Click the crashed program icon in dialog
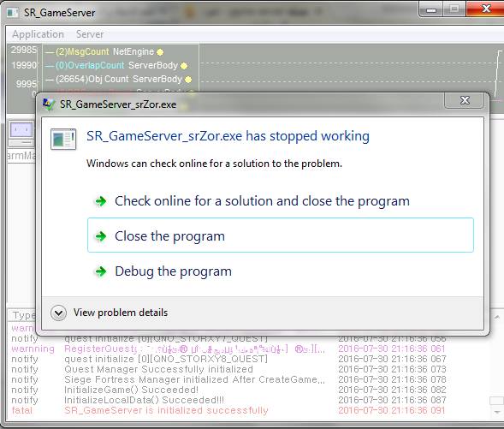504x429 pixels. coord(63,139)
